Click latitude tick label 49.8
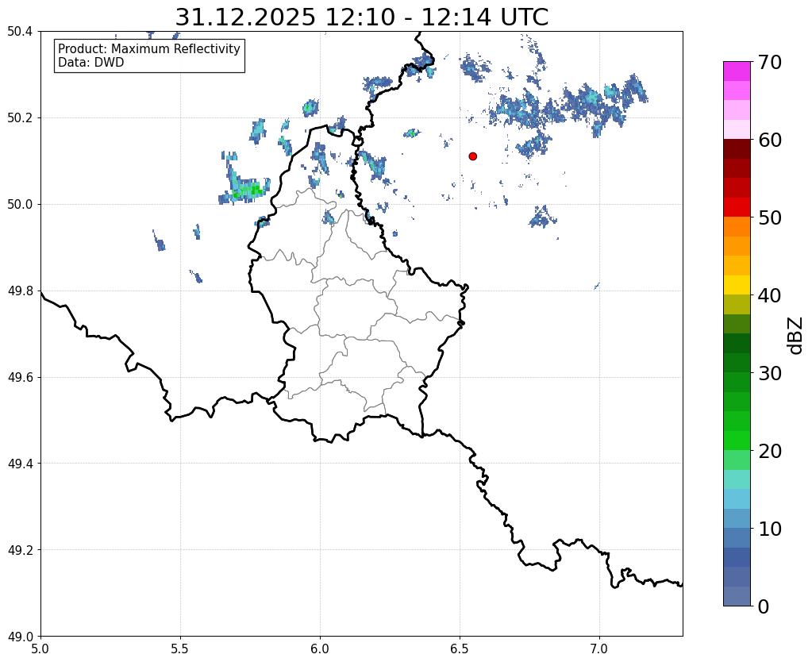812x662 pixels. pyautogui.click(x=20, y=291)
